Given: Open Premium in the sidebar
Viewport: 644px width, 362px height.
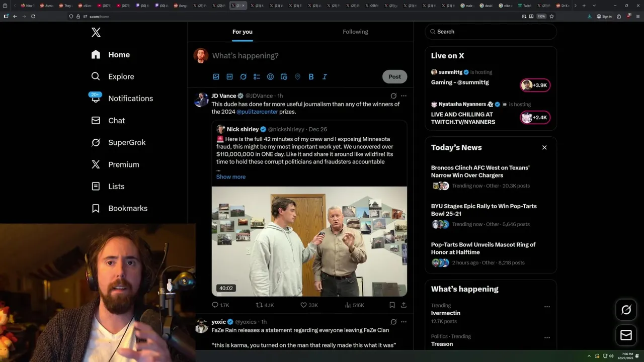Looking at the screenshot, I should (115, 164).
